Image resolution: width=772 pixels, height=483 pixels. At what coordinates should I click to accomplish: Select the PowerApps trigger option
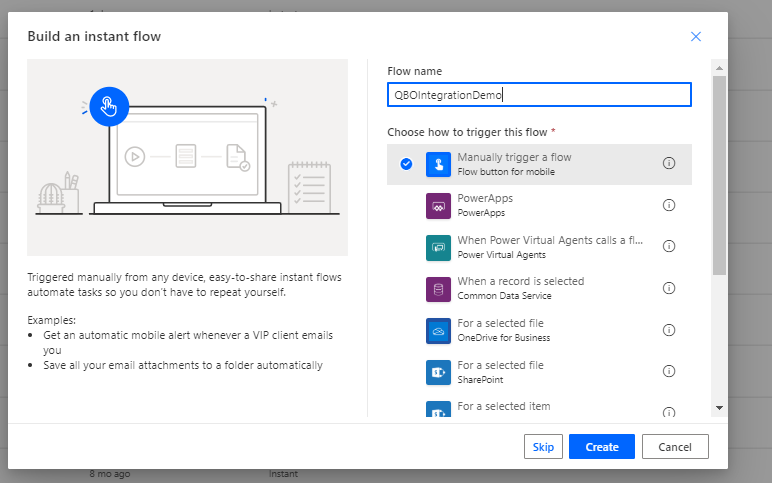539,205
